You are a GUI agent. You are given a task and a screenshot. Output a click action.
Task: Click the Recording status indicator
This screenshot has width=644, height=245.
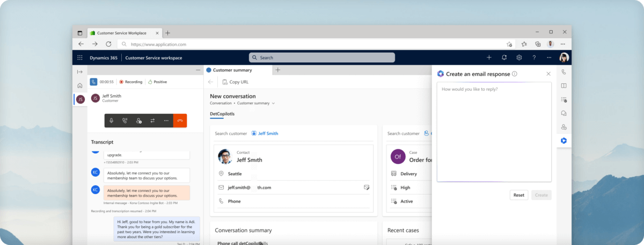(131, 82)
